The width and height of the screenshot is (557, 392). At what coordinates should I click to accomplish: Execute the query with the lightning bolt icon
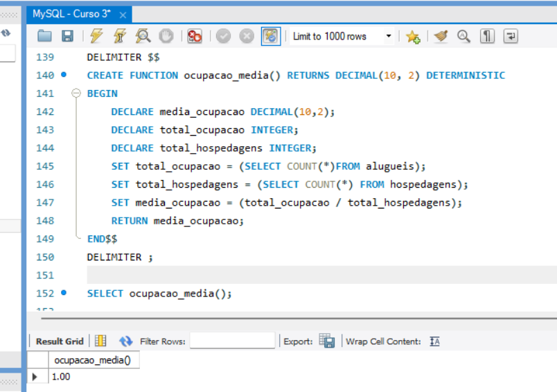pos(96,37)
